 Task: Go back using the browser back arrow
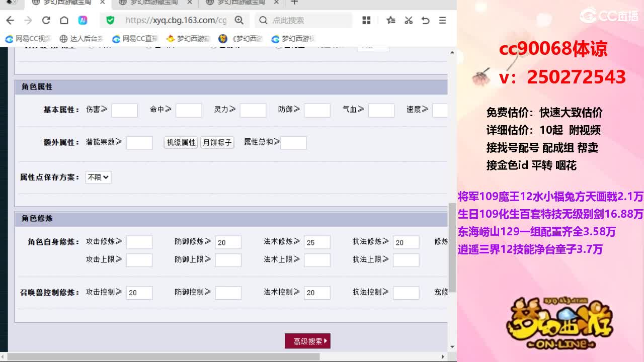tap(10, 21)
